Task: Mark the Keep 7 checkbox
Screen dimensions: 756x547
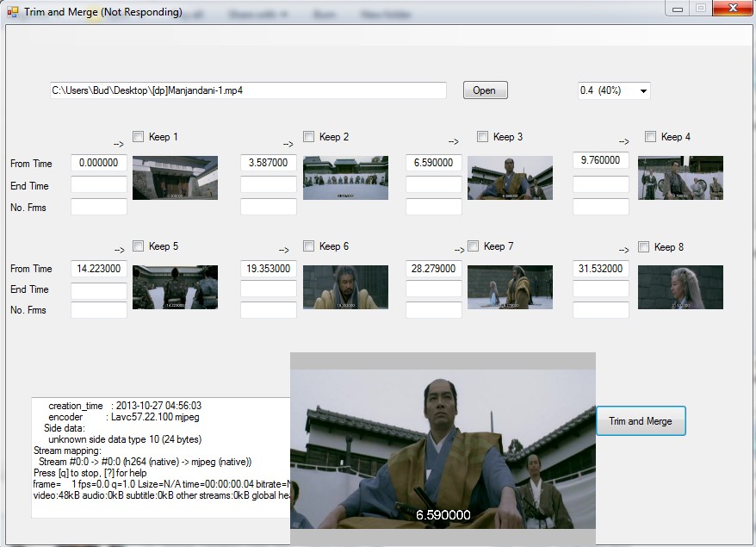Action: (474, 246)
